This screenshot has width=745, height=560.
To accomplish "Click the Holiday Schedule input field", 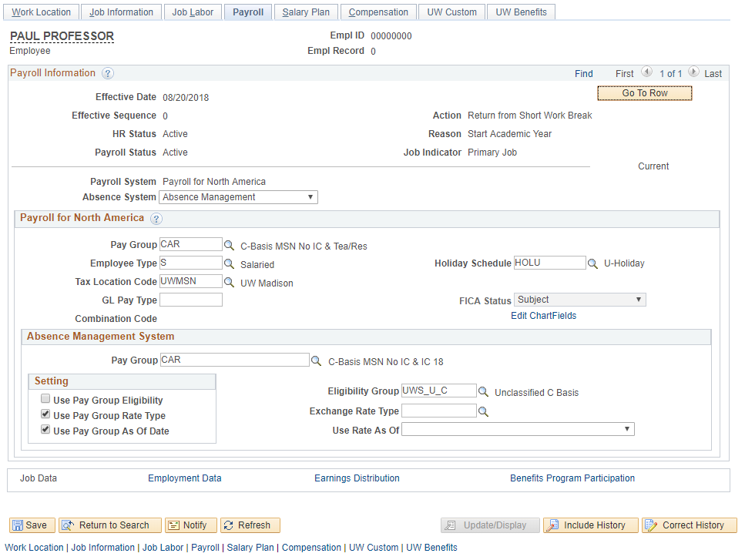I will (550, 263).
